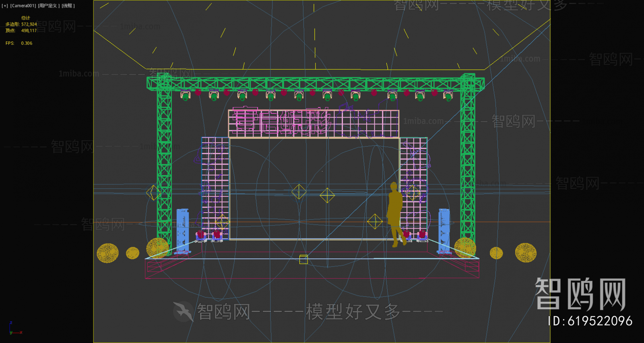644x343 pixels.
Task: Select the right blue speaker tower
Action: tap(444, 230)
